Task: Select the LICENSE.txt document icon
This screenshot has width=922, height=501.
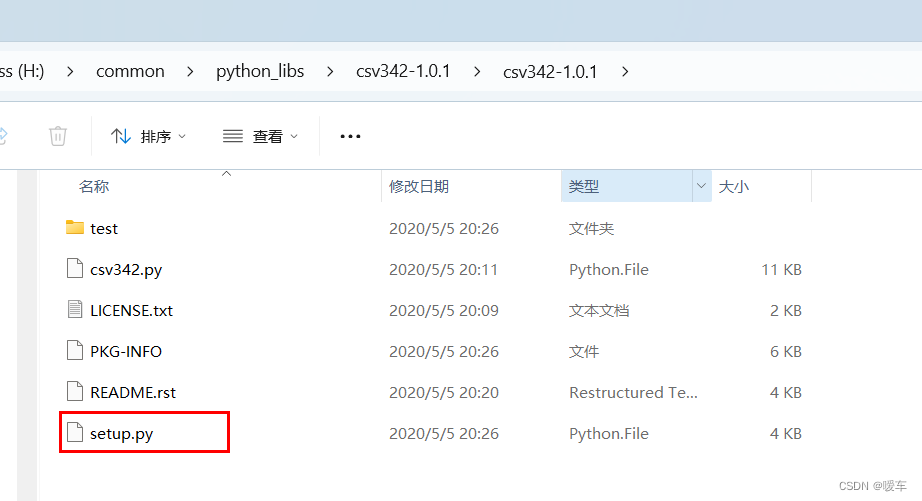Action: [x=75, y=309]
